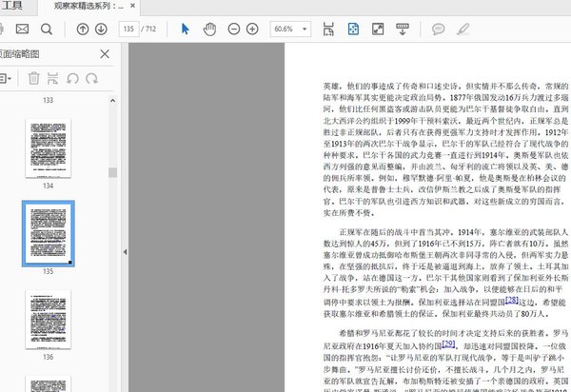This screenshot has width=571, height=392.
Task: Follow footnote link [28] in the text
Action: 512,300
